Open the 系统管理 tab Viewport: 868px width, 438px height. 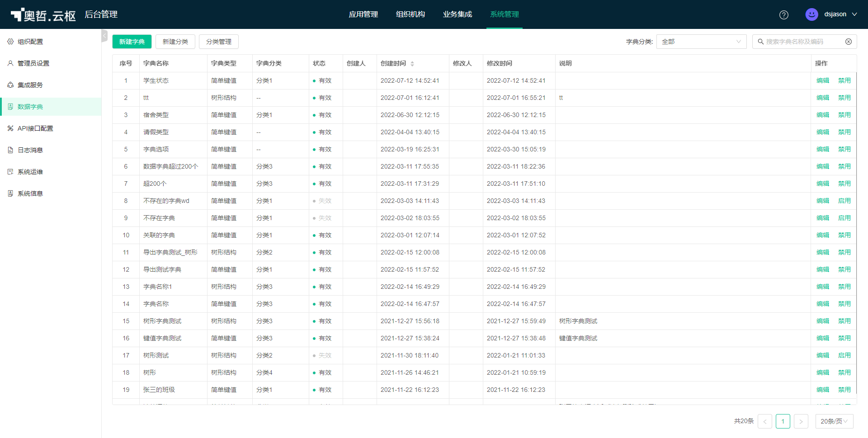(x=505, y=14)
